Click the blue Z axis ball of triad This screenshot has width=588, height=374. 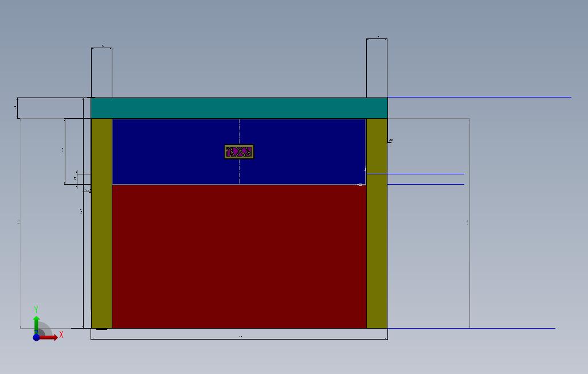point(36,338)
